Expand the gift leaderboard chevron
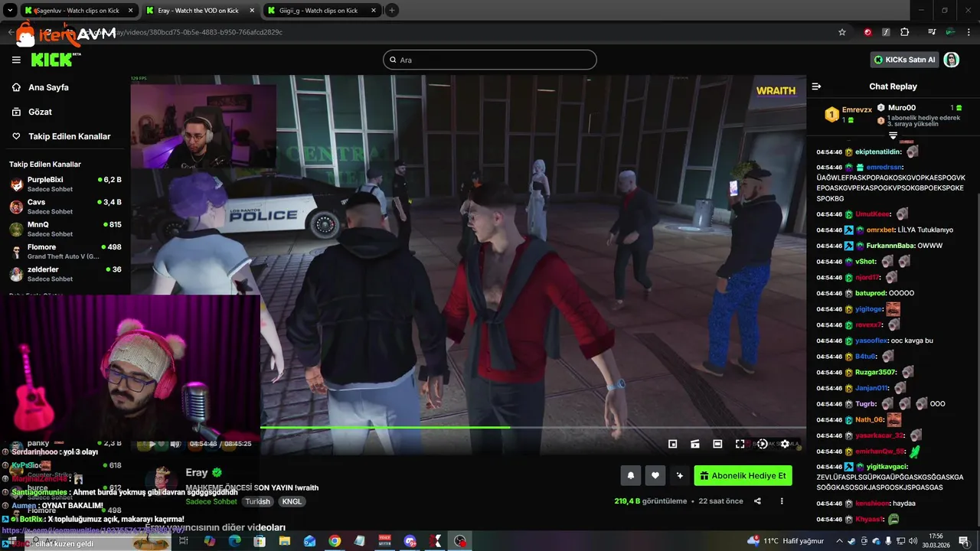The image size is (980, 551). pyautogui.click(x=893, y=135)
